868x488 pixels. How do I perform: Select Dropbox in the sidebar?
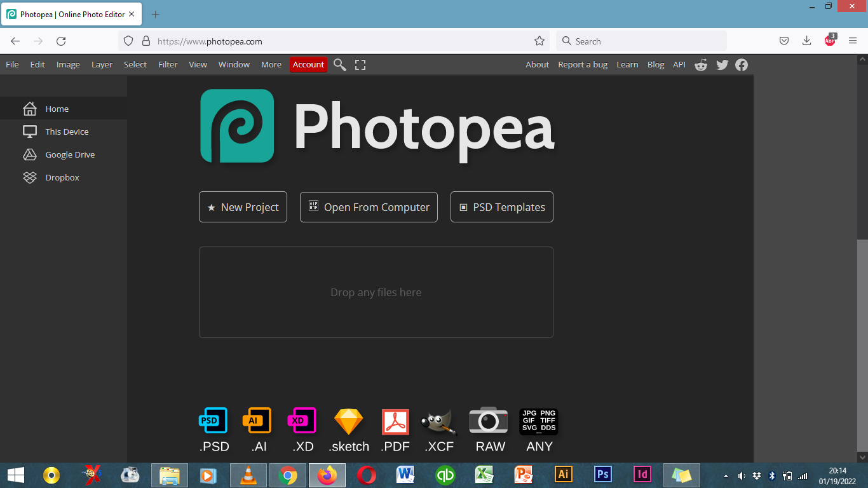click(64, 177)
